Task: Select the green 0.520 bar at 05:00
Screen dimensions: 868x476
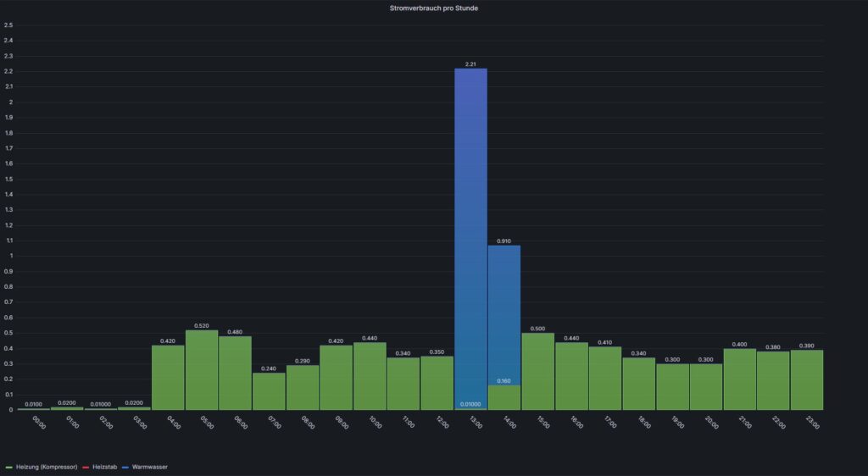Action: pos(202,370)
